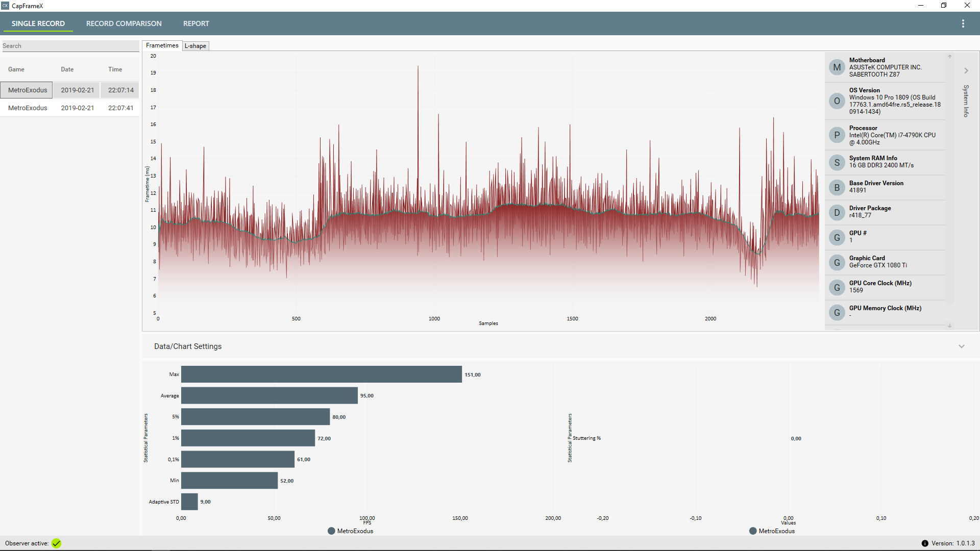Screen dimensions: 980x551
Task: Click the Driver Package 'D' icon
Action: click(837, 213)
